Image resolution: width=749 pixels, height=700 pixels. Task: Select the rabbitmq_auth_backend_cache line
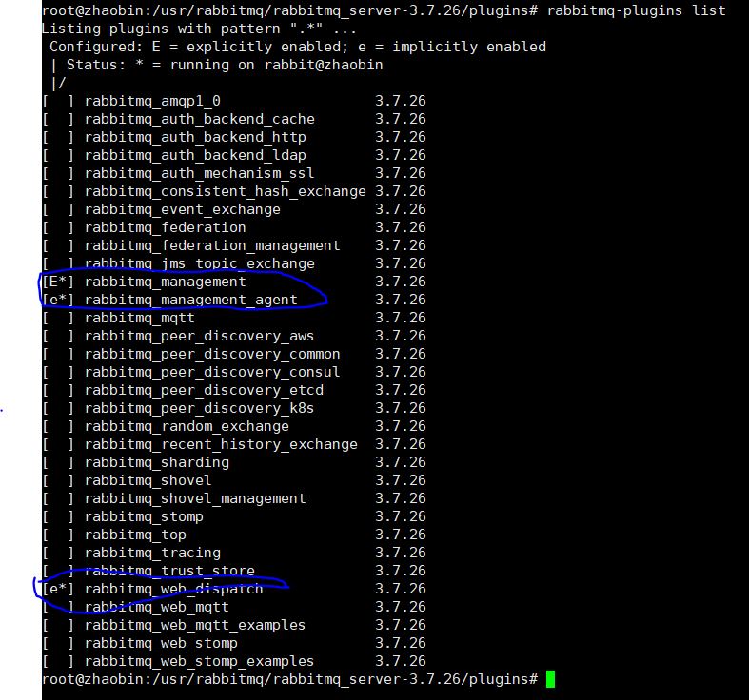point(234,119)
